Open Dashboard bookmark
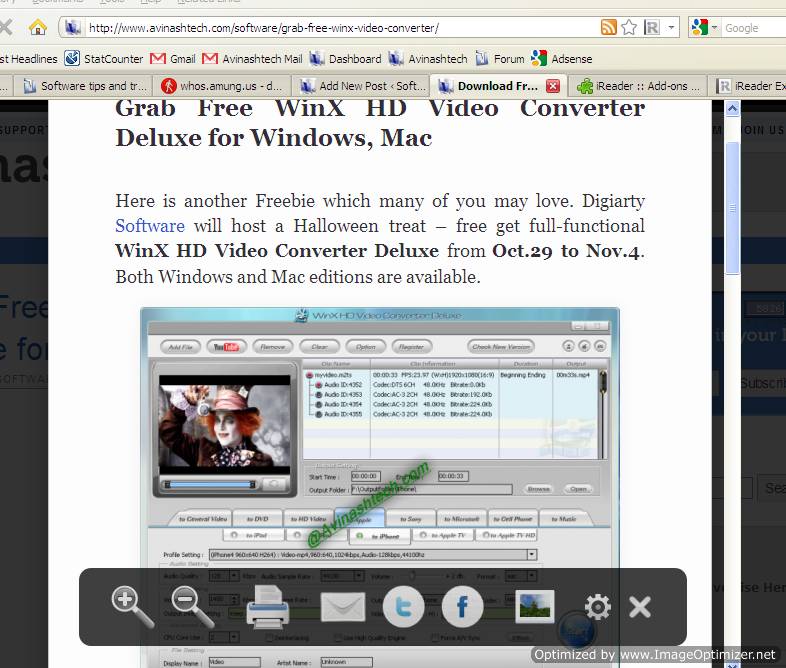This screenshot has height=668, width=786. pos(345,59)
